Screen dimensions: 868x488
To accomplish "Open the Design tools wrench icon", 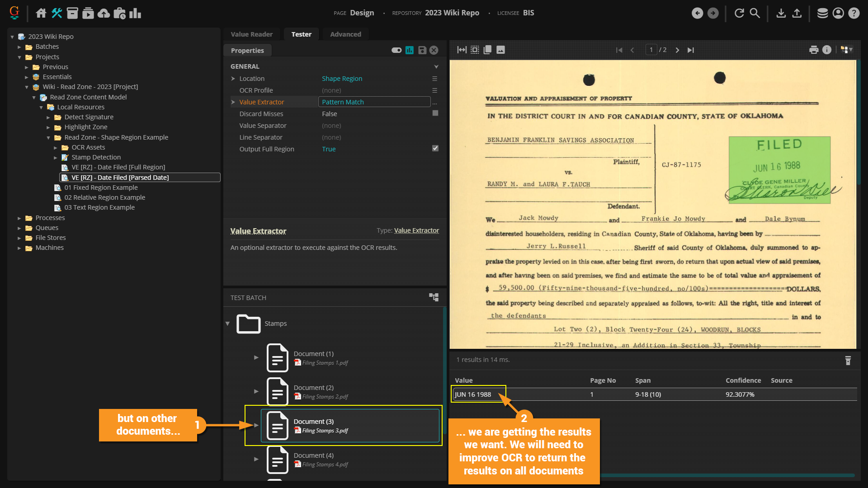I will 57,13.
